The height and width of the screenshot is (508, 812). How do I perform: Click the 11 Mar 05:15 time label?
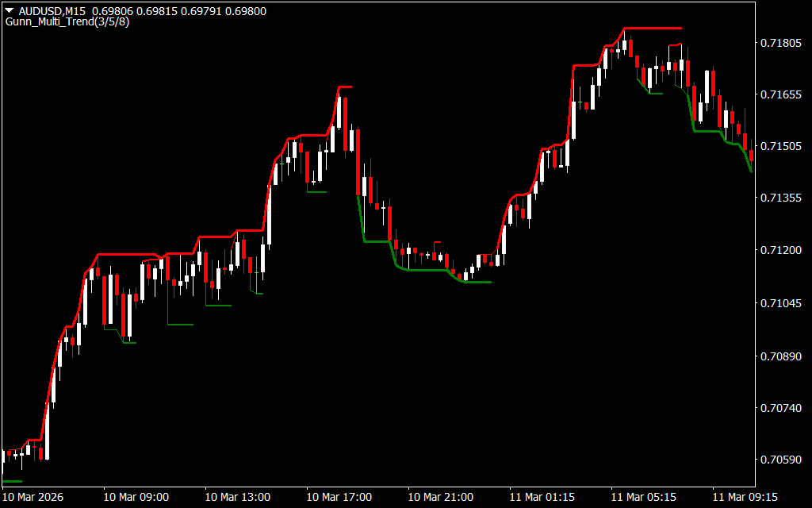pos(643,497)
